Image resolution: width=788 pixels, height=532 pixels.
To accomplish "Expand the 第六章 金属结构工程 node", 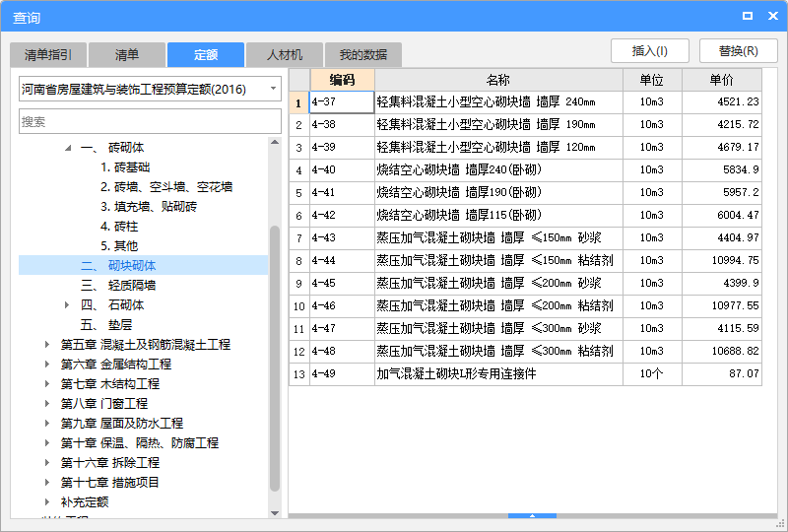I will click(46, 365).
